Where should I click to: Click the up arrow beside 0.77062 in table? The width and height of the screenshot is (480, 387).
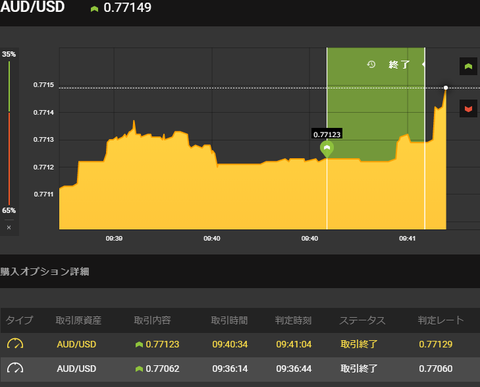coord(139,369)
